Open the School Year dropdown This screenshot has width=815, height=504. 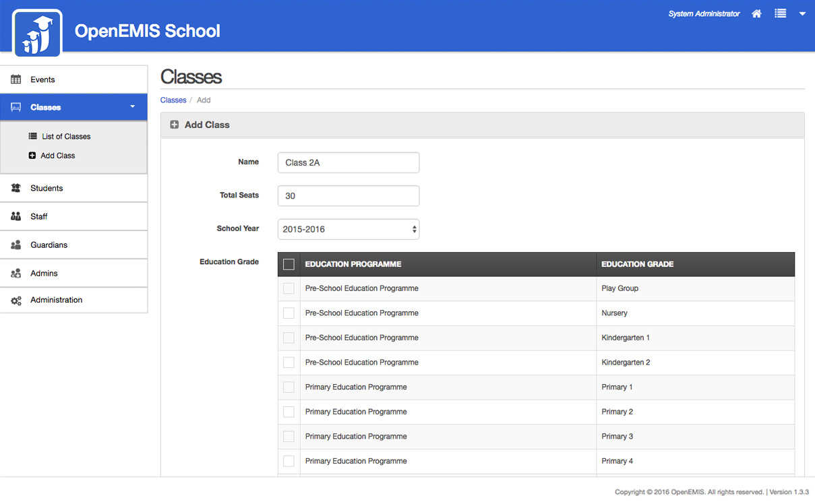(x=348, y=229)
